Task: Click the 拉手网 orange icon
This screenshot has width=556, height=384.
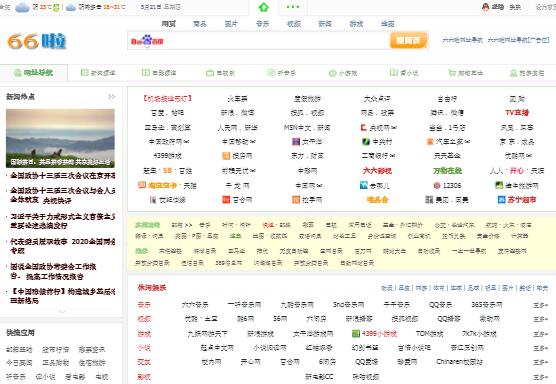Action: (x=296, y=200)
